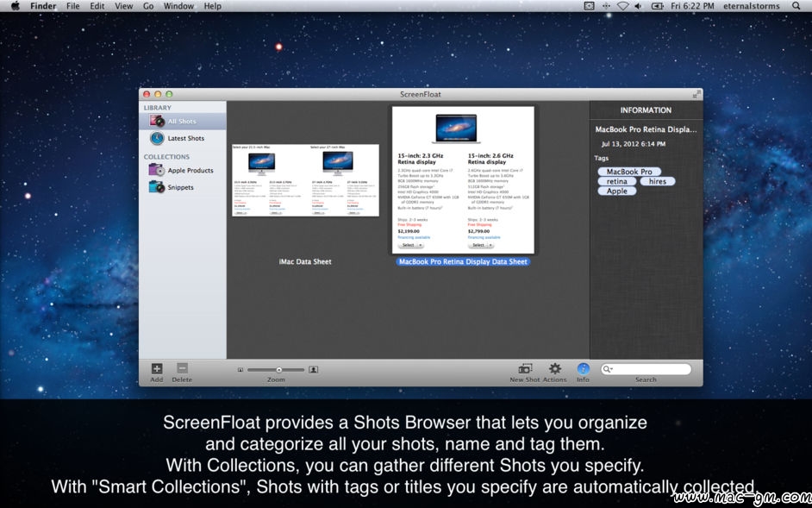This screenshot has height=508, width=812.
Task: Click the retina tag
Action: pos(617,181)
